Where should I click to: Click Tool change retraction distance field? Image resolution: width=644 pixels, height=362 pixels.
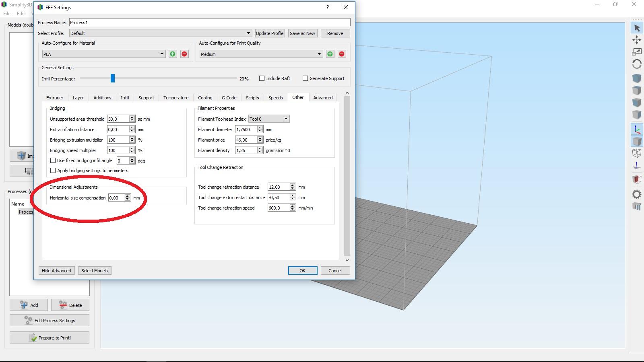[x=279, y=187]
